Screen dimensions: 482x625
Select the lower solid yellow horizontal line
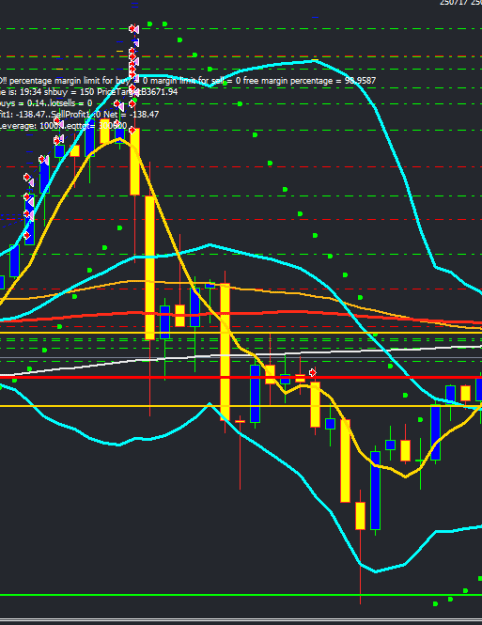coord(241,406)
